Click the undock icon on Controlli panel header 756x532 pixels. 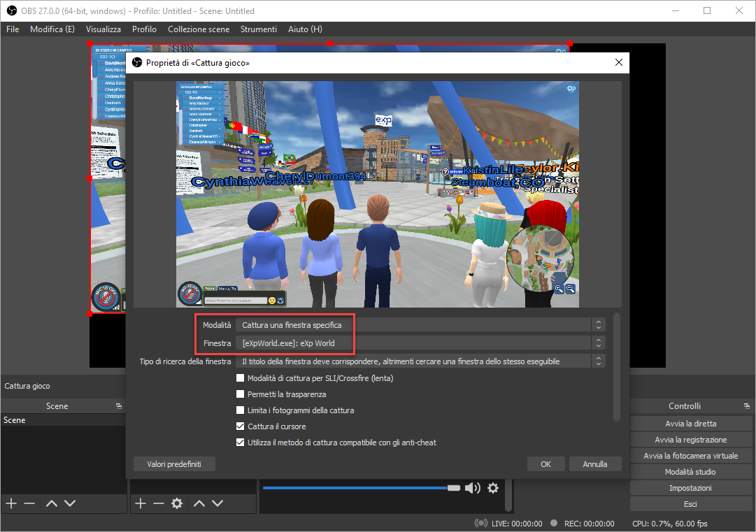pos(747,406)
